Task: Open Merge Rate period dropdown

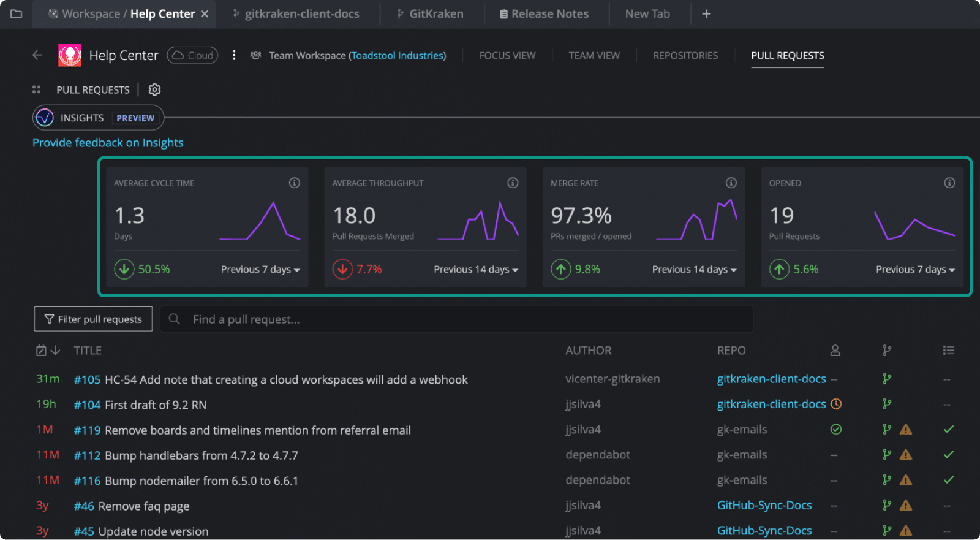Action: pyautogui.click(x=695, y=270)
